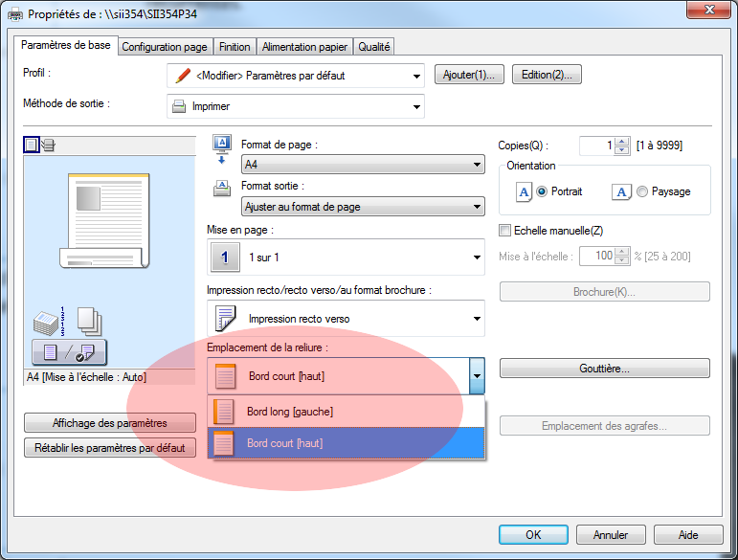Click the layout '1 sur 1' page icon
Image resolution: width=738 pixels, height=560 pixels.
pos(225,258)
